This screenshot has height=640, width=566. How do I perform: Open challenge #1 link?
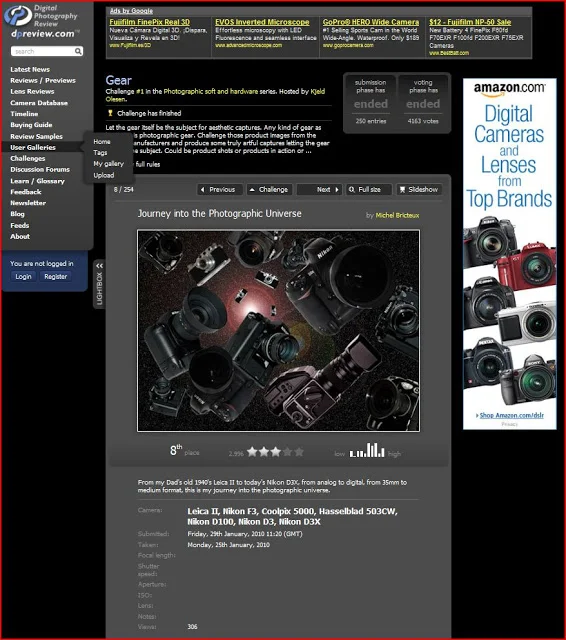coord(140,91)
